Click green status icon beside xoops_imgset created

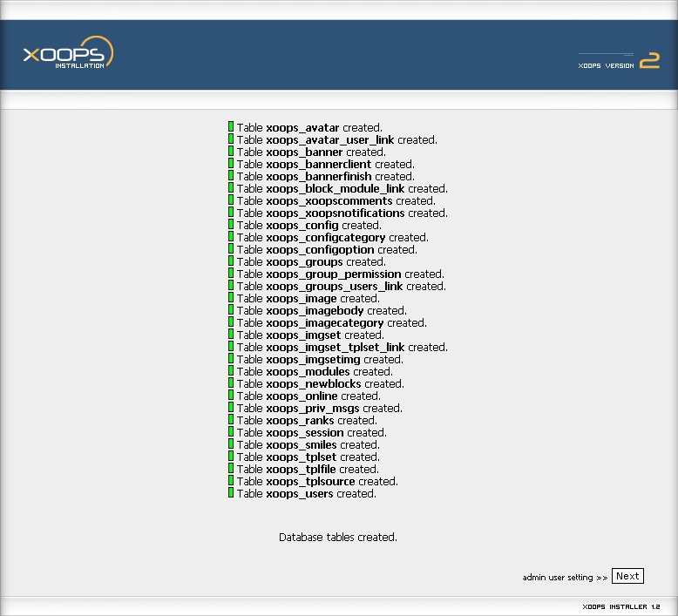tap(231, 334)
